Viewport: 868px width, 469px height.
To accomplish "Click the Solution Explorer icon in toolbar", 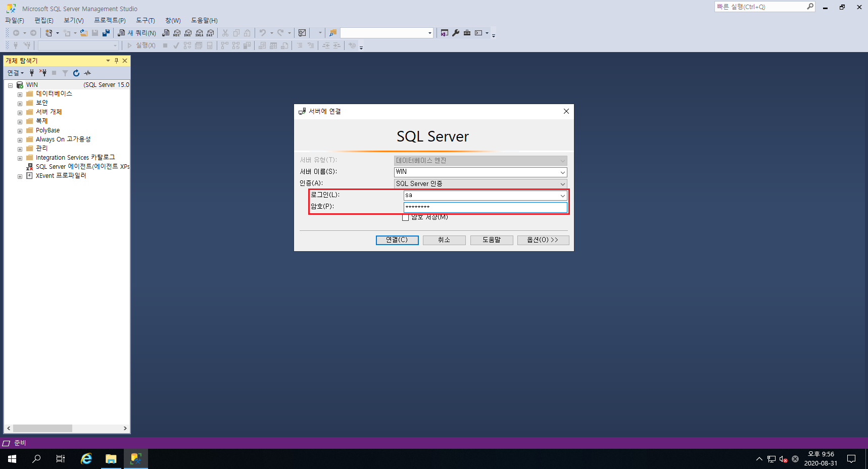I will pos(445,33).
